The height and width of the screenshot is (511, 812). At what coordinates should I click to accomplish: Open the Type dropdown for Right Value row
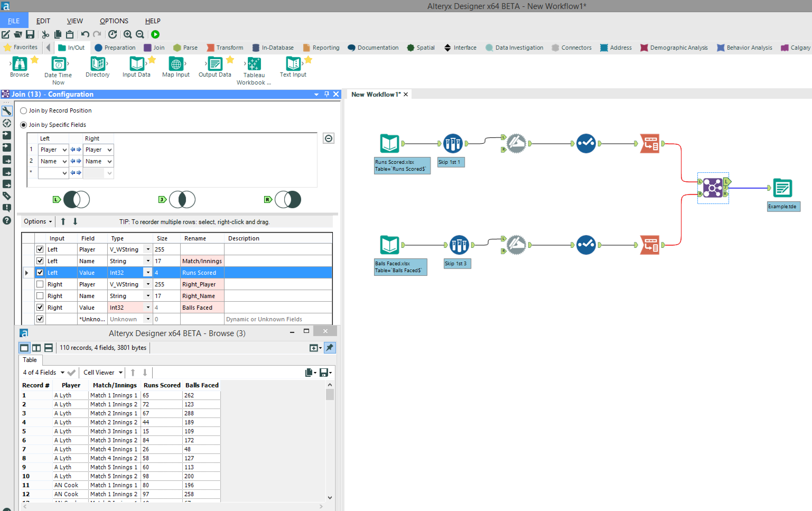(148, 307)
